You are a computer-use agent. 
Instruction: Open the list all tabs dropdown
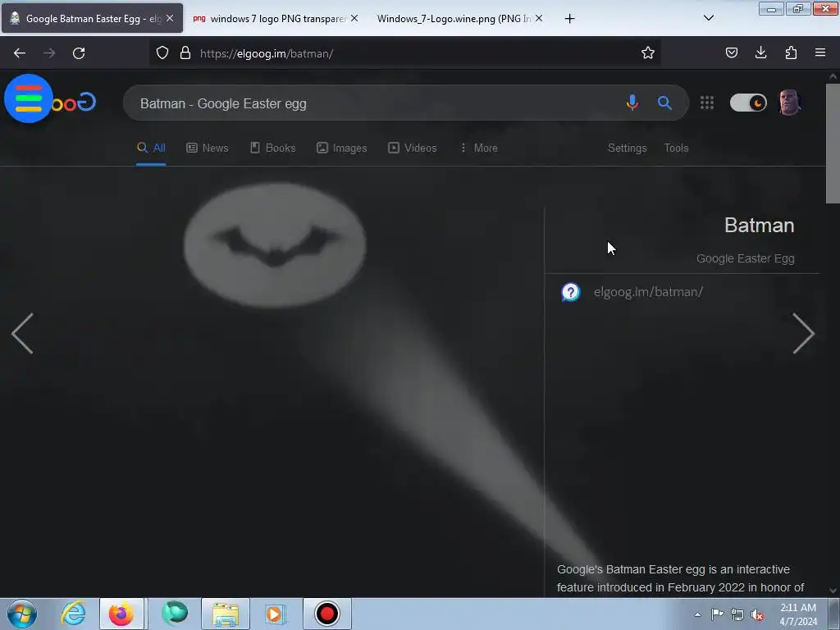[x=708, y=18]
